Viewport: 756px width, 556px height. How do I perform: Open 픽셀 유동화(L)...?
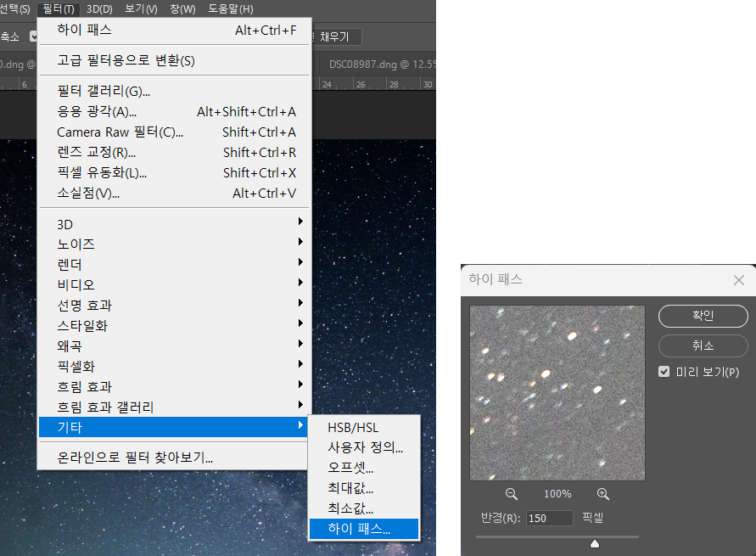tap(175, 172)
